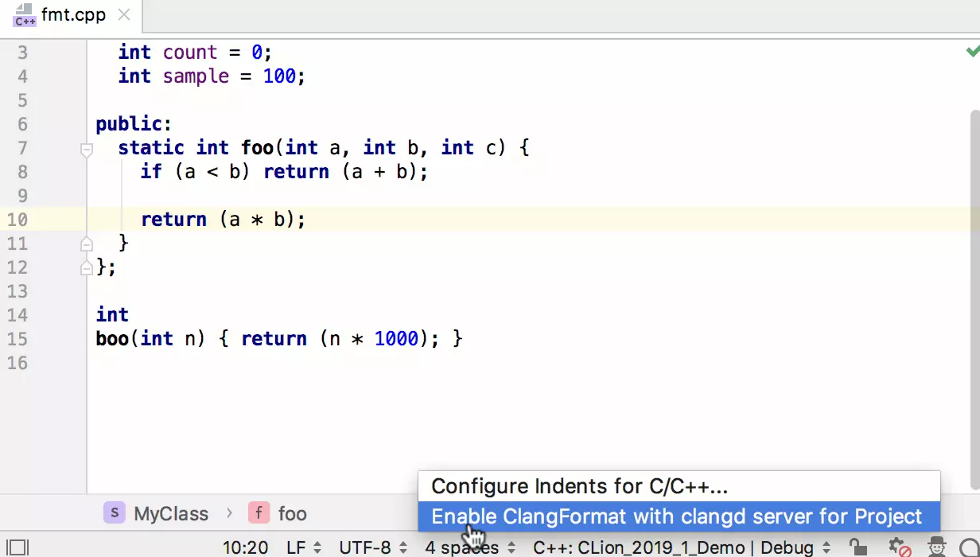
Task: Open the 4 spaces indent dropdown
Action: point(468,547)
